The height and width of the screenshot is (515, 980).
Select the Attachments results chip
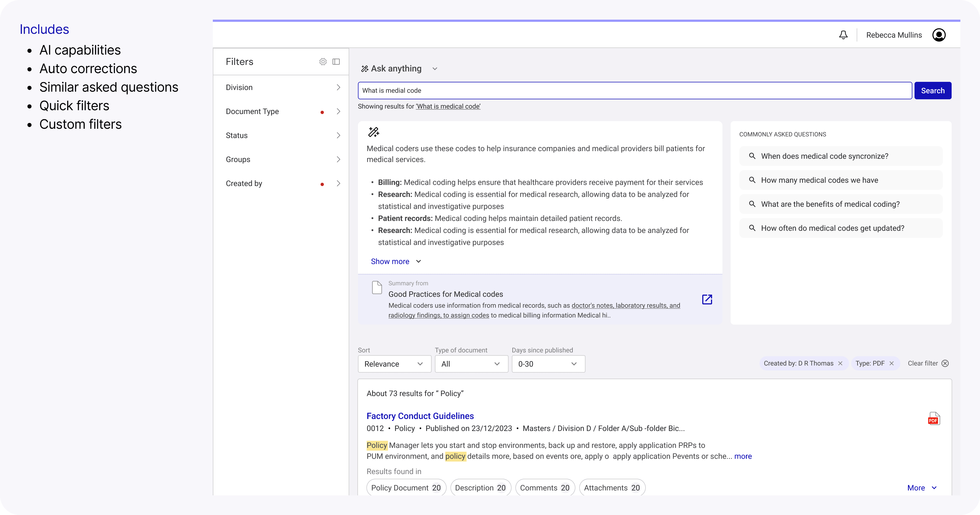coord(612,488)
